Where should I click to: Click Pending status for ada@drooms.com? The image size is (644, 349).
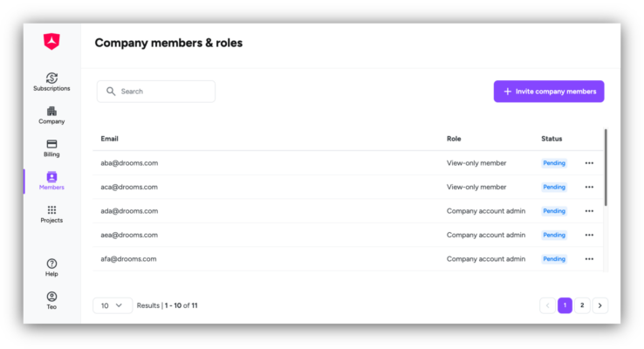point(554,211)
